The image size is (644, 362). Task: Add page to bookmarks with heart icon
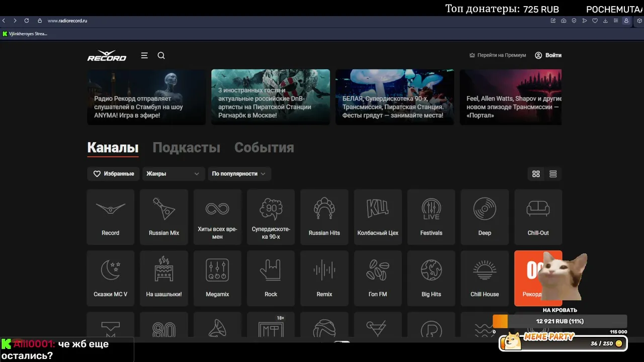(x=595, y=21)
